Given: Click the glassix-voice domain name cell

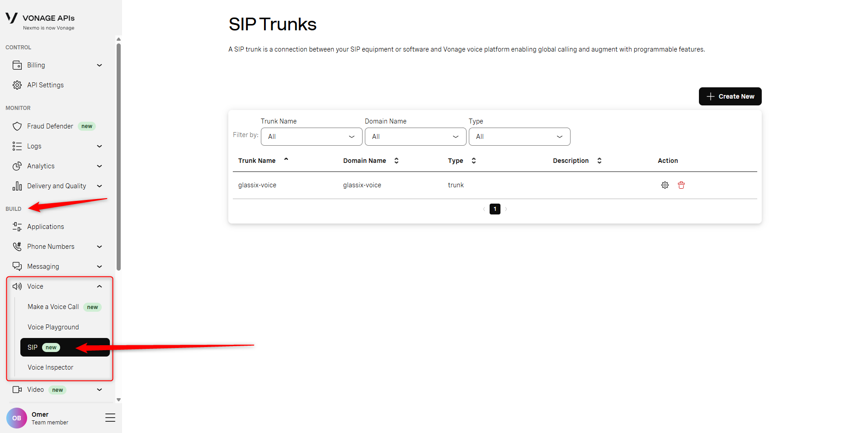Looking at the screenshot, I should 362,185.
